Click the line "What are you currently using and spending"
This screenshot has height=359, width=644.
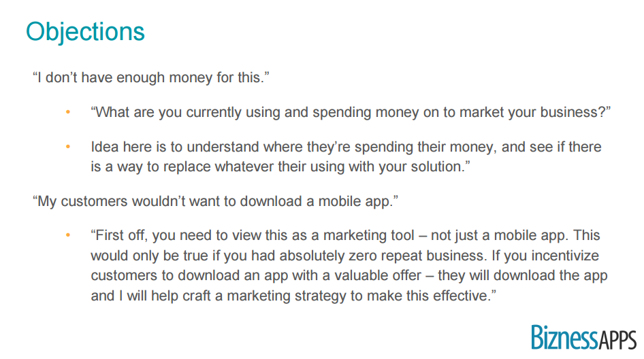pos(350,112)
